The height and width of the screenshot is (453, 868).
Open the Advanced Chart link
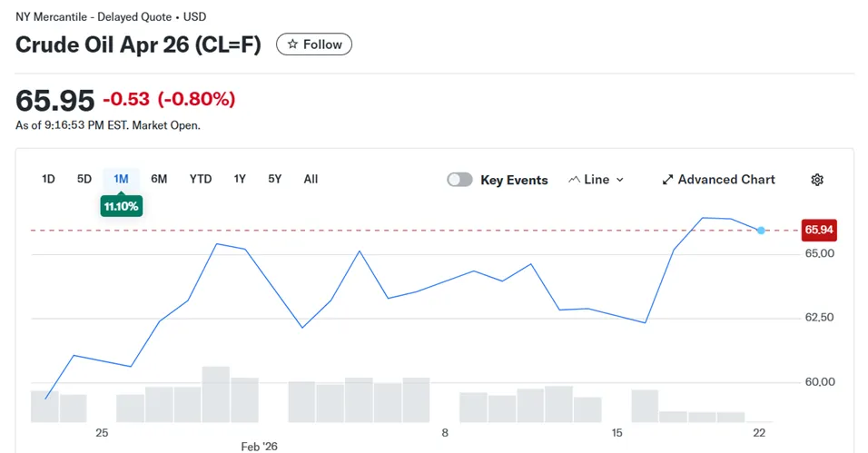[x=718, y=180]
